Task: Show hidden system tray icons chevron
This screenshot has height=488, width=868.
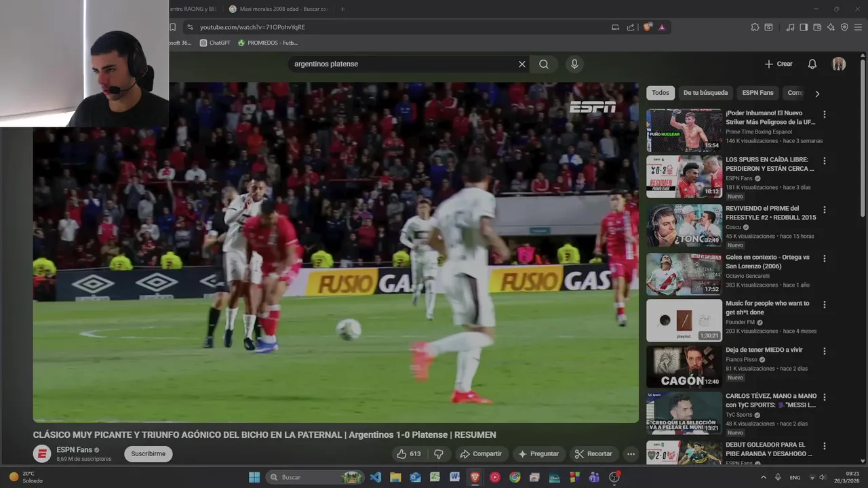Action: click(764, 477)
